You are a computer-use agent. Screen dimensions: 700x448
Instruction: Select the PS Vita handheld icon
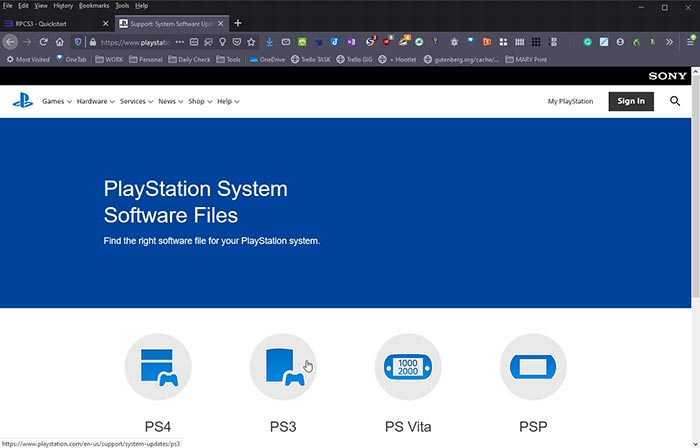(x=408, y=367)
